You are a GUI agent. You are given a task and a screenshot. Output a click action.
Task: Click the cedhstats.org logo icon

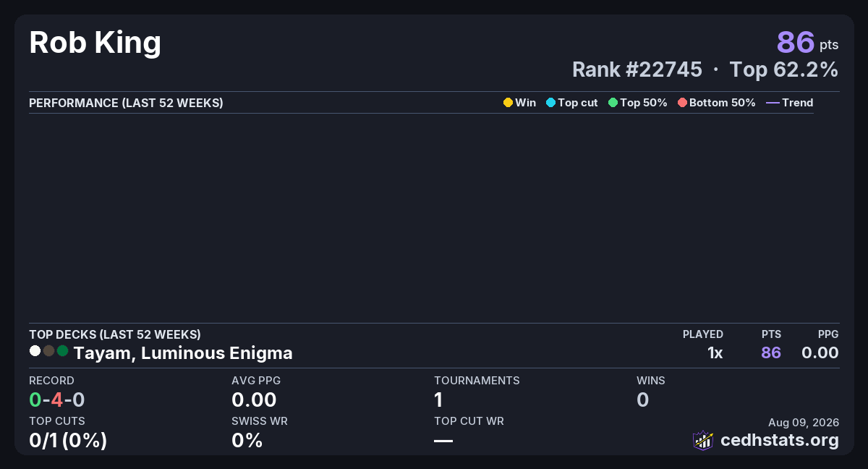point(703,440)
